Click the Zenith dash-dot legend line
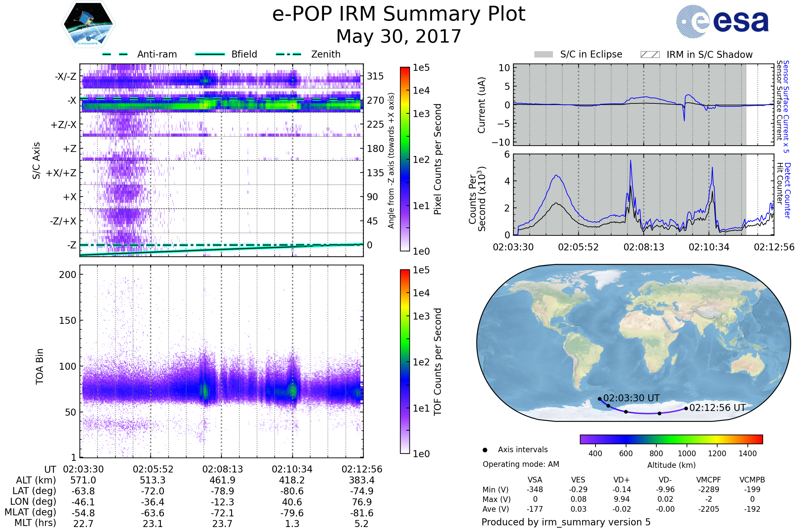The width and height of the screenshot is (798, 532). tap(288, 54)
